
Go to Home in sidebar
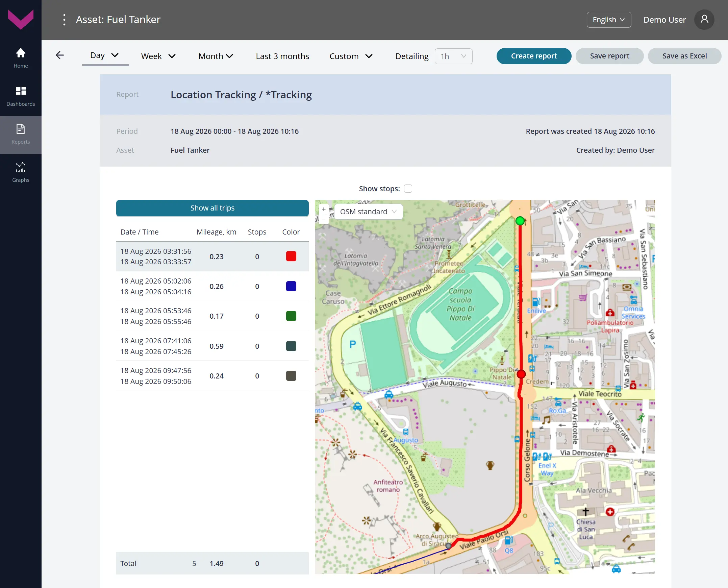click(21, 58)
